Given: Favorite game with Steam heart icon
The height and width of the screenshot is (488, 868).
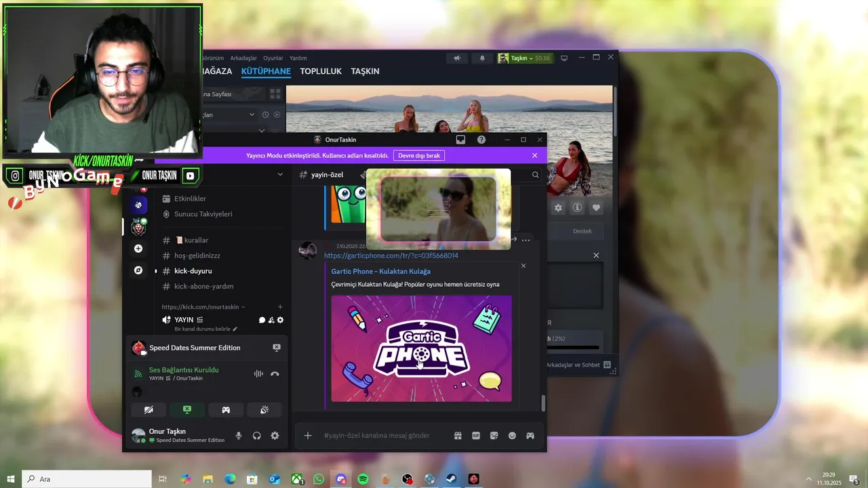Looking at the screenshot, I should click(x=596, y=207).
